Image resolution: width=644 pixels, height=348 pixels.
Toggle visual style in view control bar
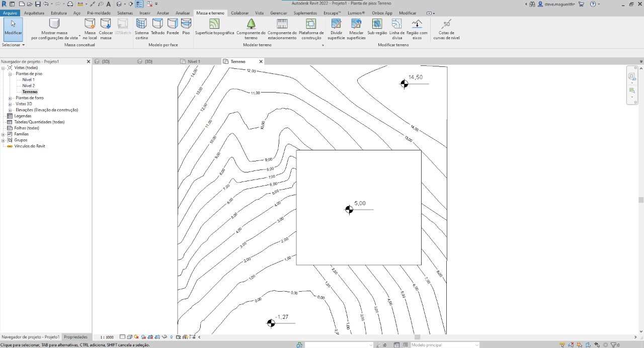130,337
